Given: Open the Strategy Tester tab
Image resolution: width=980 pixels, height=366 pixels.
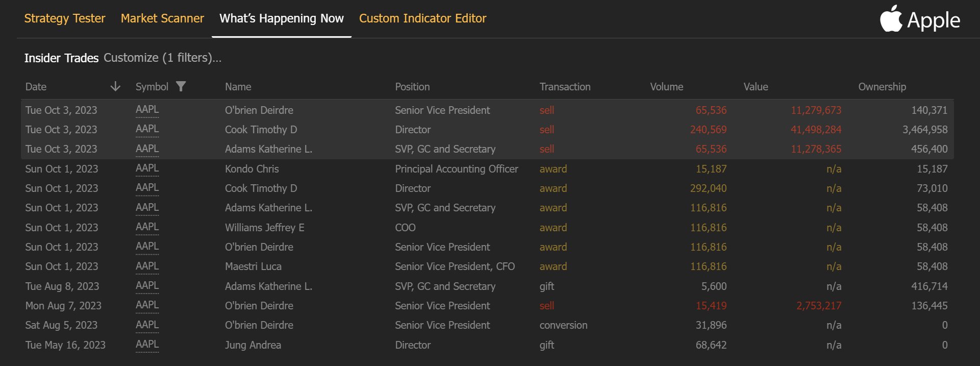Looking at the screenshot, I should pyautogui.click(x=65, y=18).
